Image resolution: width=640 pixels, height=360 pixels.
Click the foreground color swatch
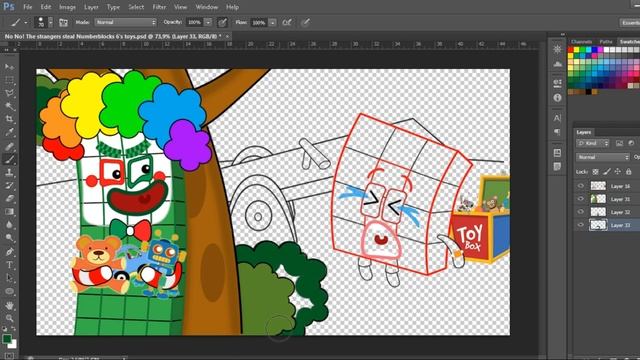(x=7, y=339)
